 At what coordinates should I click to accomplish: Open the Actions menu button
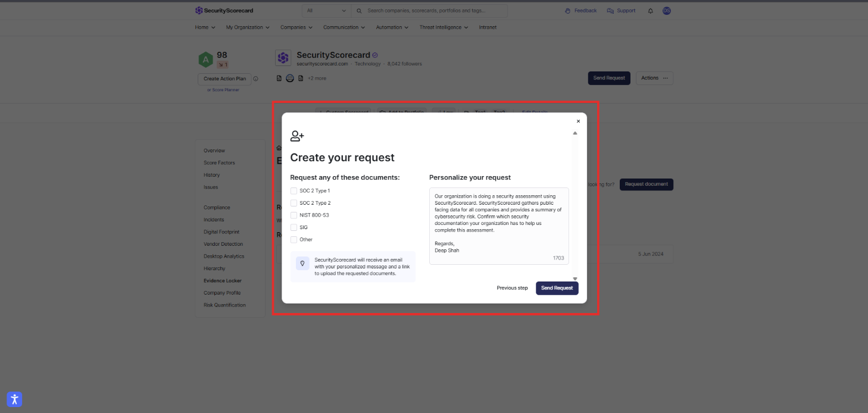tap(654, 78)
